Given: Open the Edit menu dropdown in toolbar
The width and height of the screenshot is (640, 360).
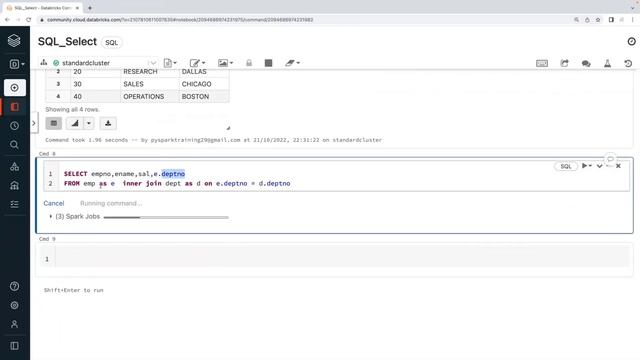Looking at the screenshot, I should pyautogui.click(x=197, y=63).
